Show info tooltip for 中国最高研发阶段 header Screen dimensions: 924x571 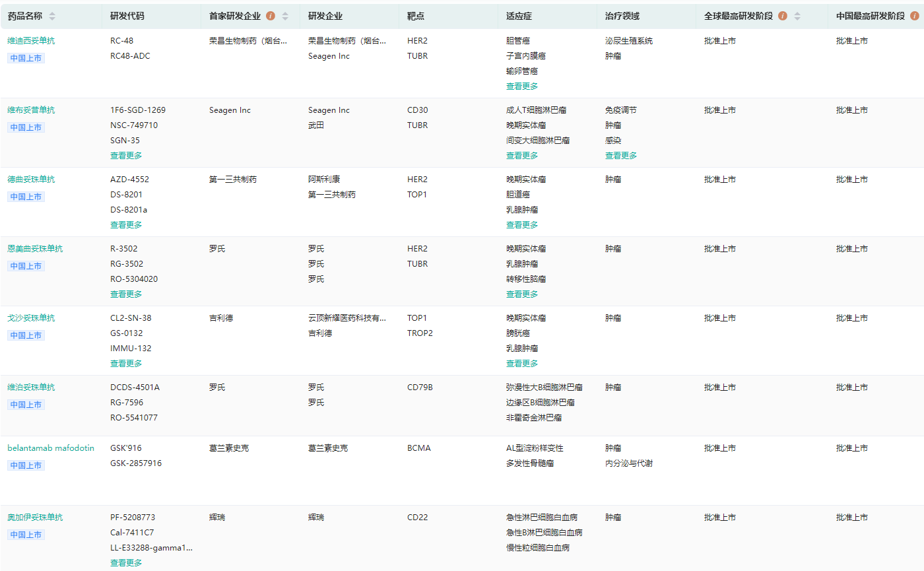[x=915, y=16]
